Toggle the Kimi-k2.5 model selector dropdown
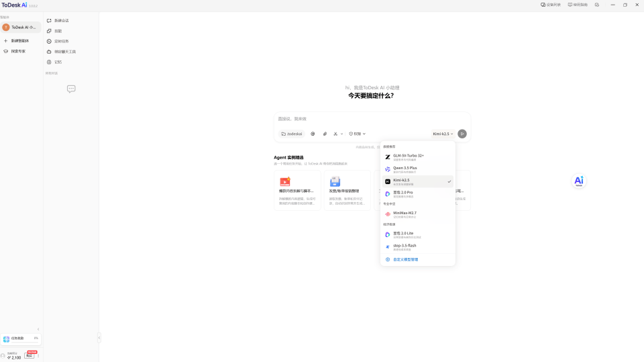The height and width of the screenshot is (362, 644). click(443, 134)
